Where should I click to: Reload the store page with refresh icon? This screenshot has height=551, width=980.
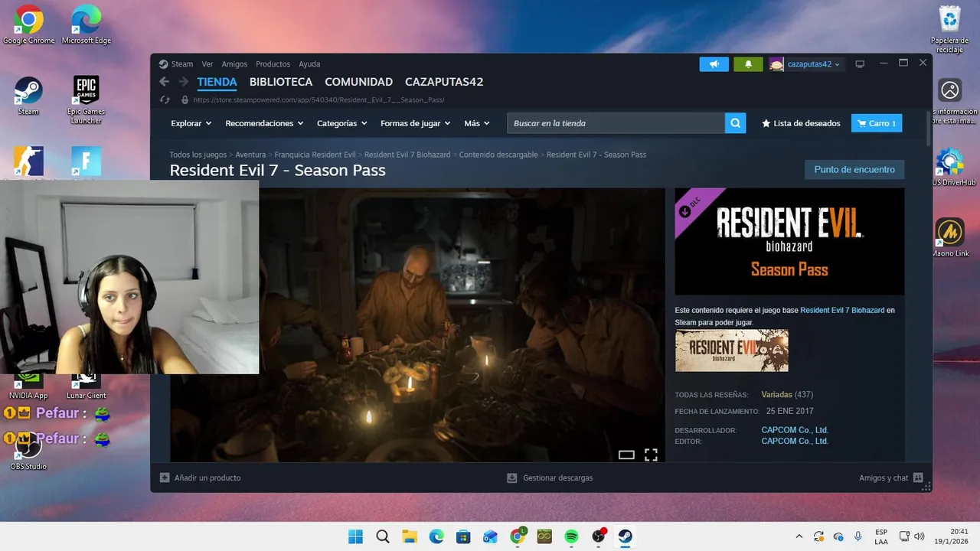click(x=164, y=99)
